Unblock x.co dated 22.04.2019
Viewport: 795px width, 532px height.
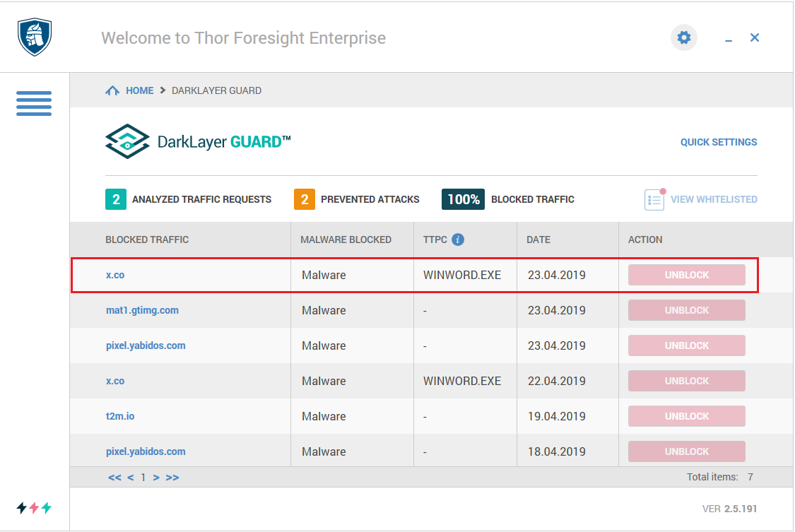click(686, 381)
